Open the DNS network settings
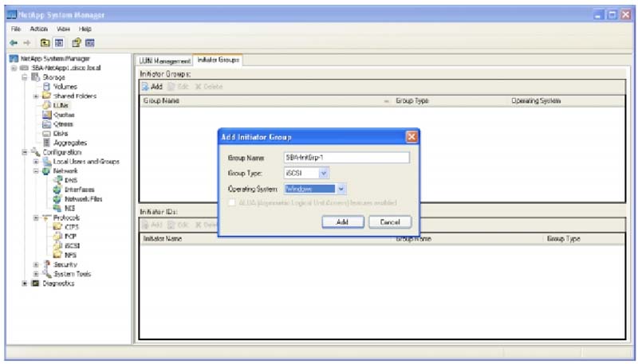The height and width of the screenshot is (364, 638). click(70, 180)
